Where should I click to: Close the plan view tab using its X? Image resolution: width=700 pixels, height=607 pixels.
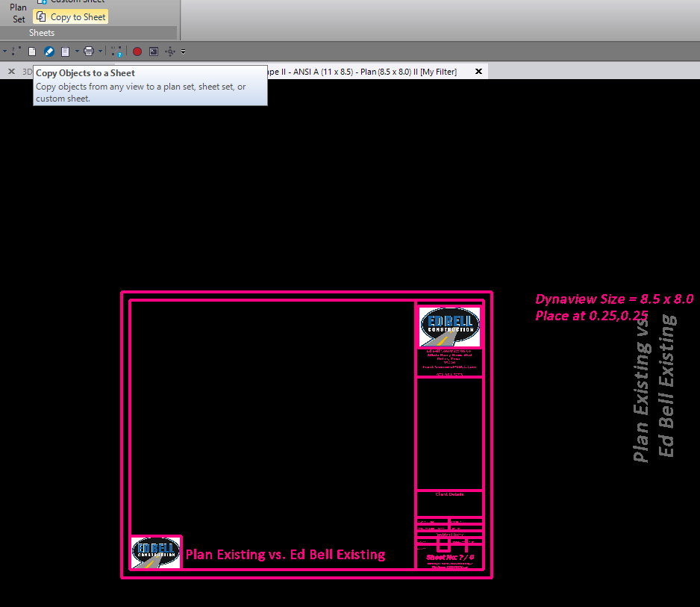click(x=478, y=71)
